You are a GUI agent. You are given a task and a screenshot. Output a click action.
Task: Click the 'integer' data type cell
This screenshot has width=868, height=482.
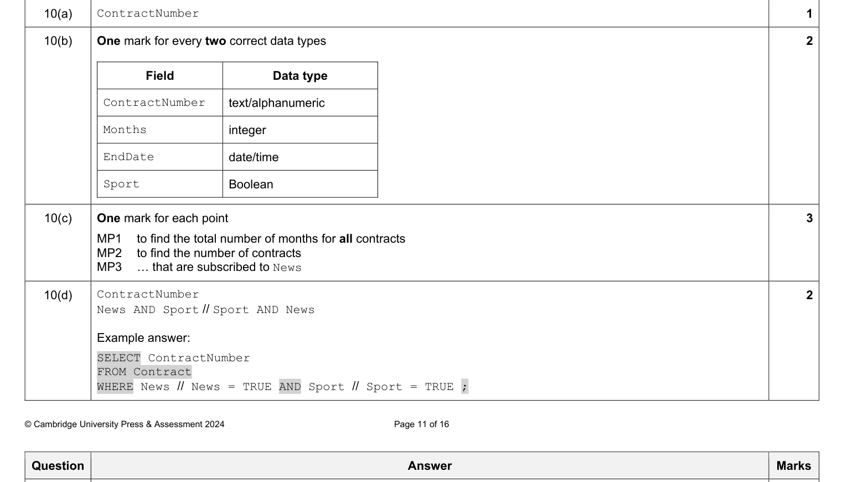click(x=300, y=130)
